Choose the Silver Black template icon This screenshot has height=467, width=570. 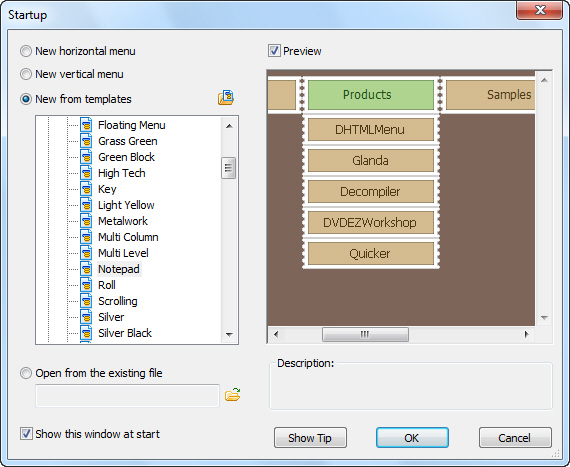click(x=86, y=333)
